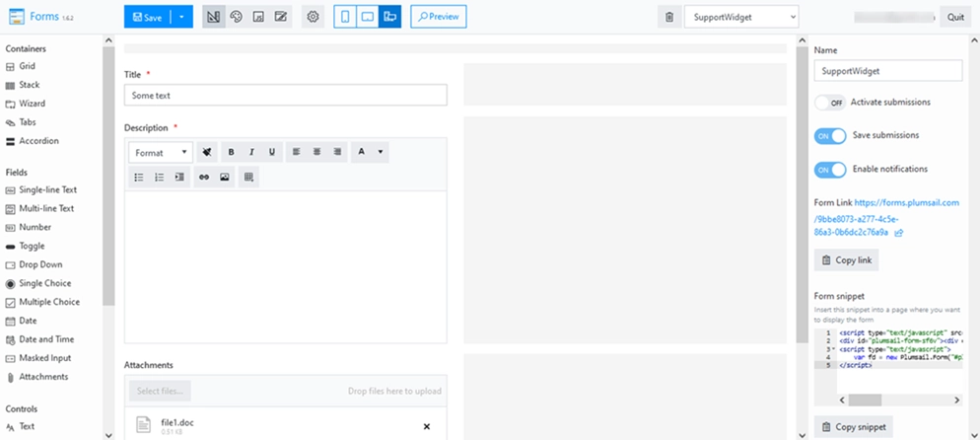Click the Preview button
Viewport: 980px width, 440px height.
point(438,17)
